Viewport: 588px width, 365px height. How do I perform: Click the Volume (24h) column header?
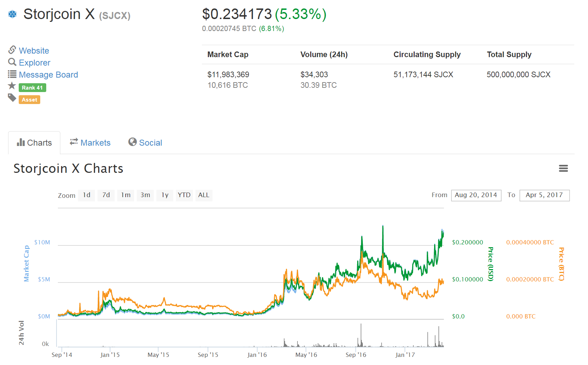tap(324, 55)
